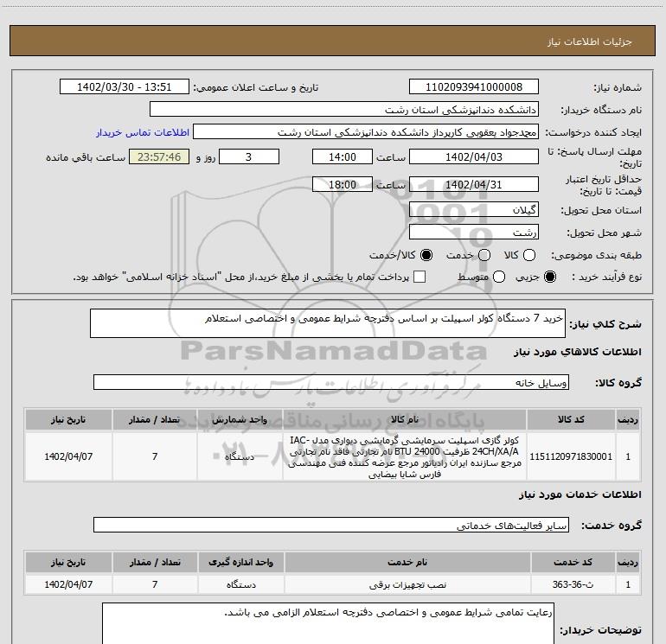Image resolution: width=666 pixels, height=644 pixels.
Task: Click the واحد اندازه گیری column header
Action: coord(240,562)
